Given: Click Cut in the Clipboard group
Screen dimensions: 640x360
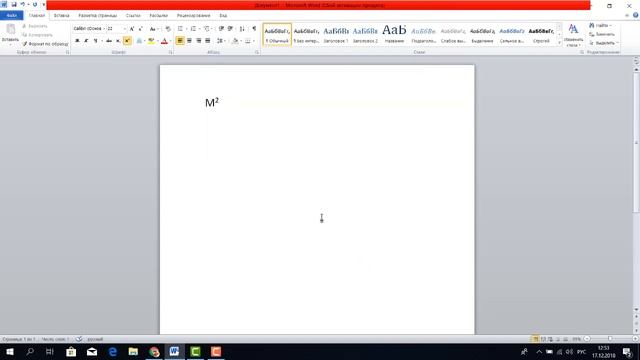Looking at the screenshot, I should (36, 26).
